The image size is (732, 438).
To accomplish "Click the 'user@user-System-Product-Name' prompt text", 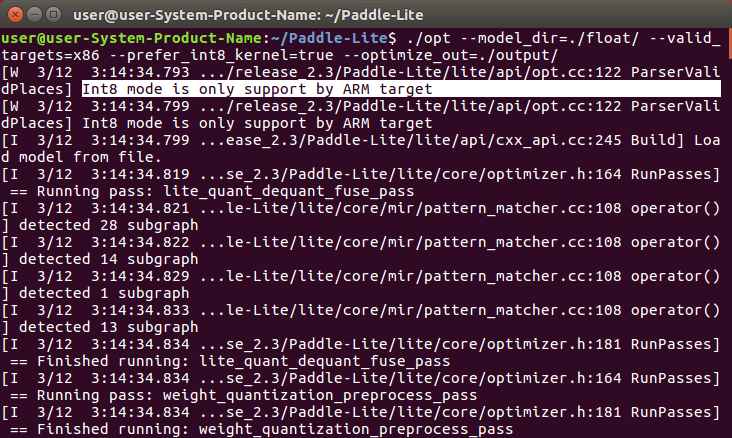I will pos(132,38).
